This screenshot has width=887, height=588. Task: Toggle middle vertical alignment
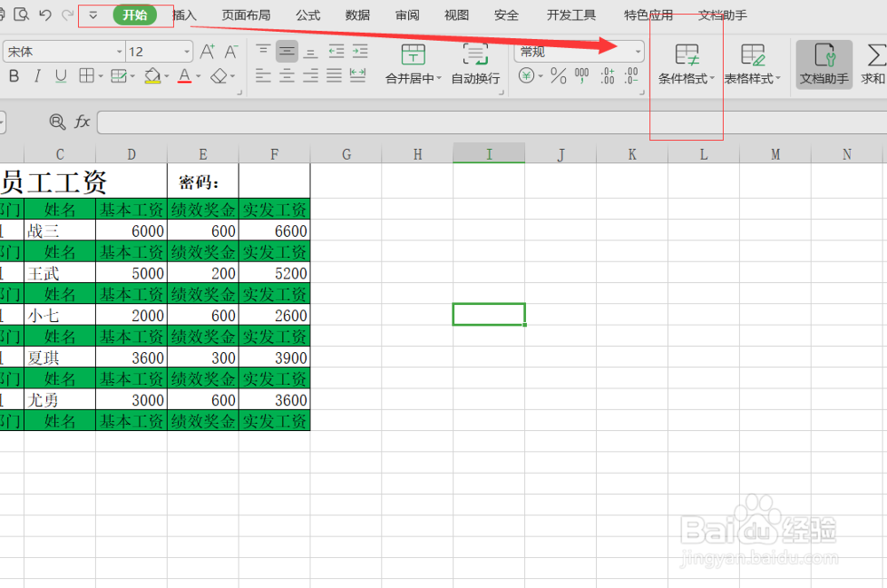[x=287, y=51]
